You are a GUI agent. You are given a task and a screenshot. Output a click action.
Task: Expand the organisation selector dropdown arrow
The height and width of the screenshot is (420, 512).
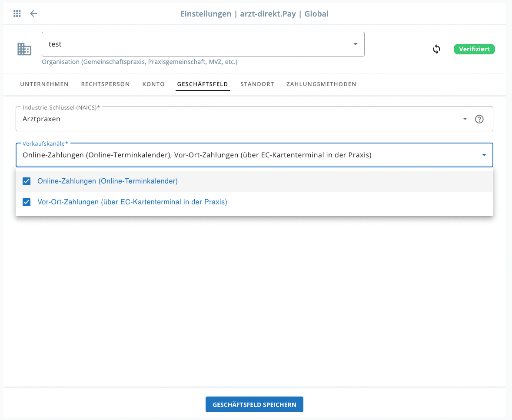[x=355, y=44]
